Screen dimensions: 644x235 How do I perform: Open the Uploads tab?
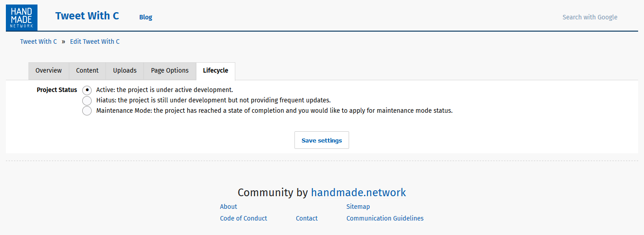click(x=125, y=71)
